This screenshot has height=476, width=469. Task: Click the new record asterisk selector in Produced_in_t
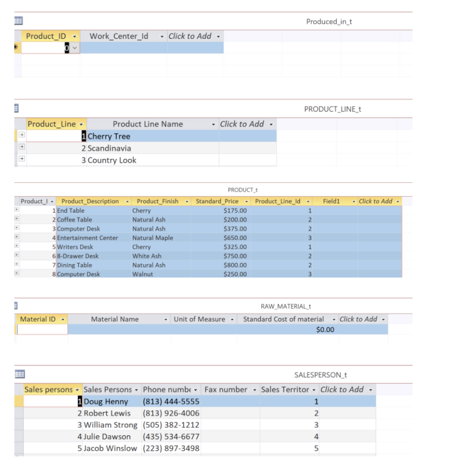16,47
